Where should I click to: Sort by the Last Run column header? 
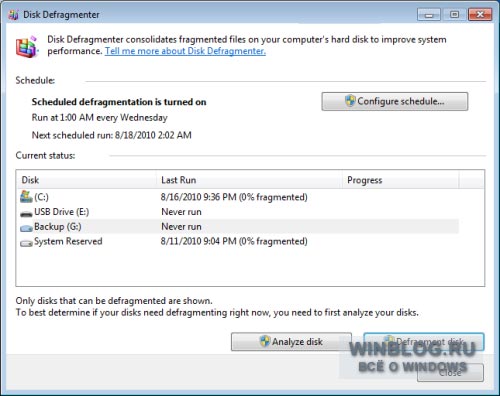[x=249, y=180]
